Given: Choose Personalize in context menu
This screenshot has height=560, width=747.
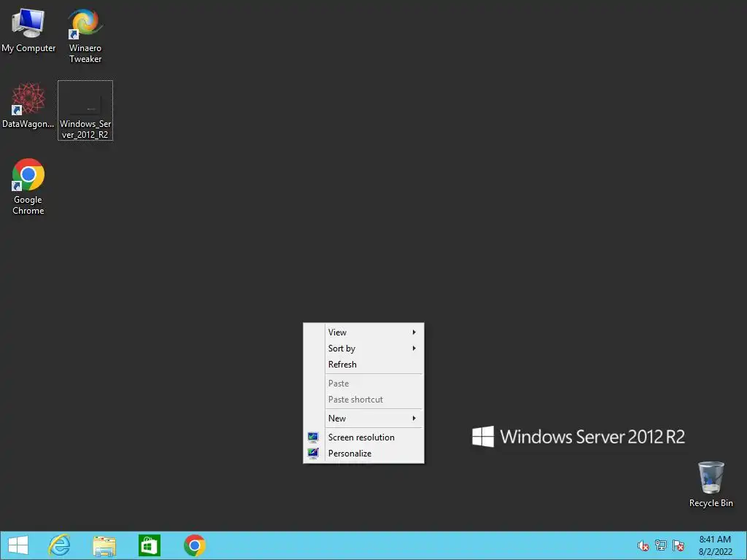Looking at the screenshot, I should point(363,454).
